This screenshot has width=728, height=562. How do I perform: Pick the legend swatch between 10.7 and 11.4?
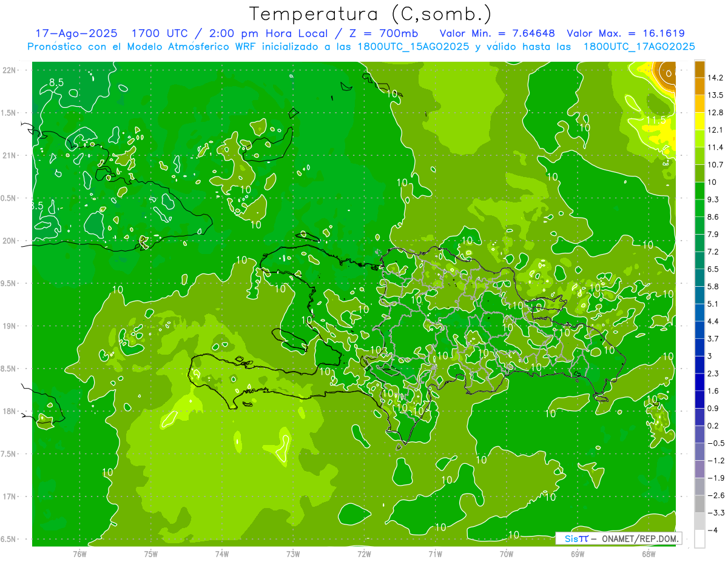[x=699, y=156]
